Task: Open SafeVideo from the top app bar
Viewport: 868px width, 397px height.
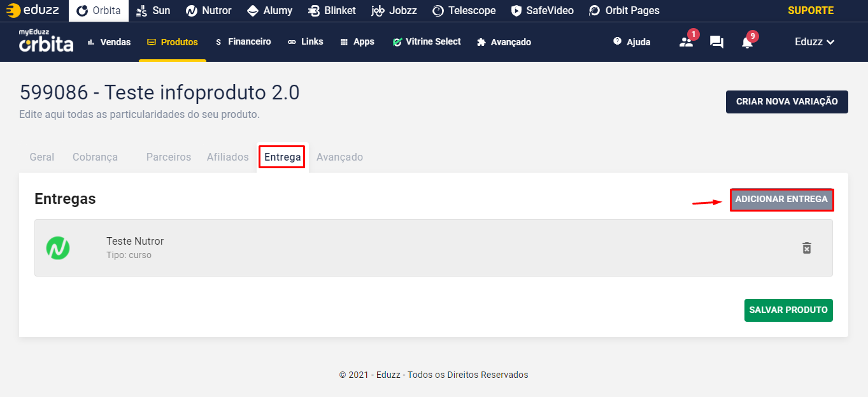Action: (x=542, y=10)
